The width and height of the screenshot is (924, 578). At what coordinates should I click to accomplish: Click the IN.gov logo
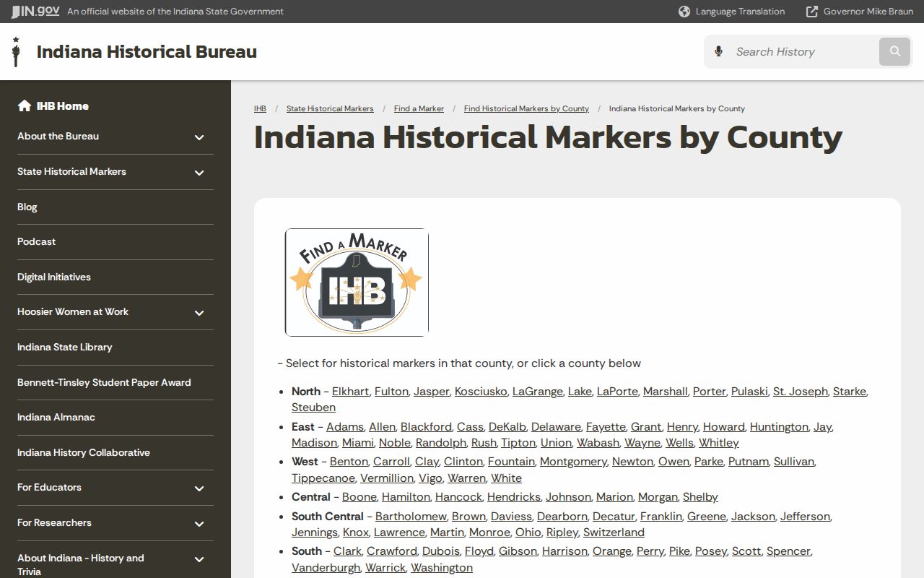(35, 11)
